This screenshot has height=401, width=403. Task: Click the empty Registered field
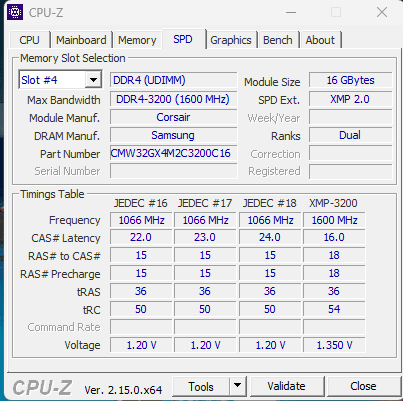(350, 171)
